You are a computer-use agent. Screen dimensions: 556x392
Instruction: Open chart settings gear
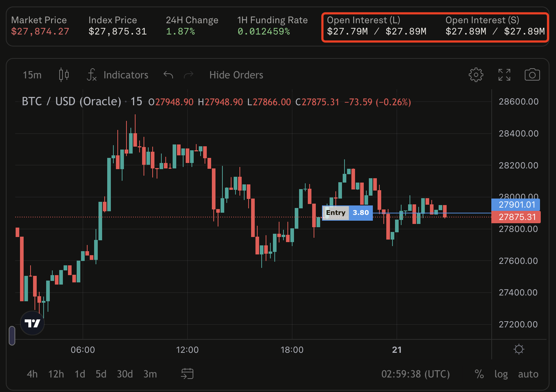(x=476, y=75)
